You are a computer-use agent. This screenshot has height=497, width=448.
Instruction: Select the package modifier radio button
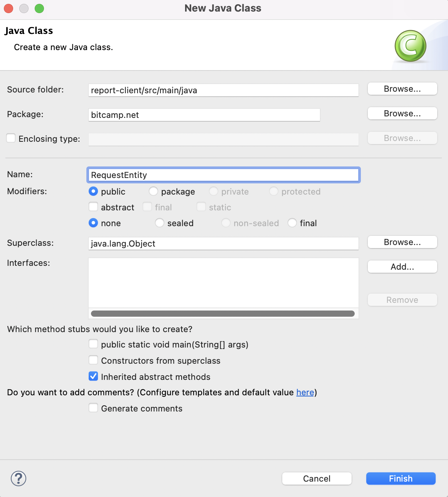(153, 191)
